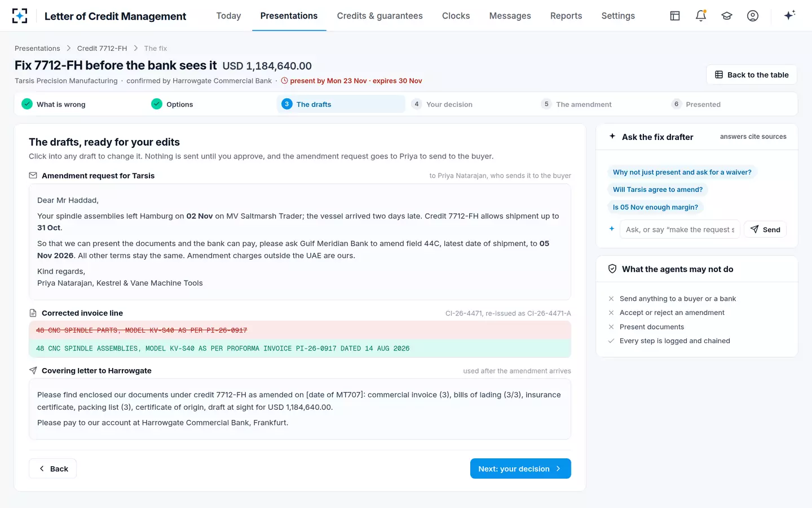The width and height of the screenshot is (812, 508).
Task: Click Next: your decision button
Action: coord(520,468)
